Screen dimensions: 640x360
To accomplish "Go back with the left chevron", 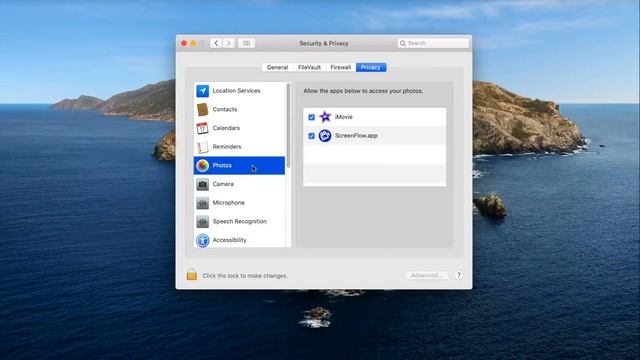I will tap(216, 43).
